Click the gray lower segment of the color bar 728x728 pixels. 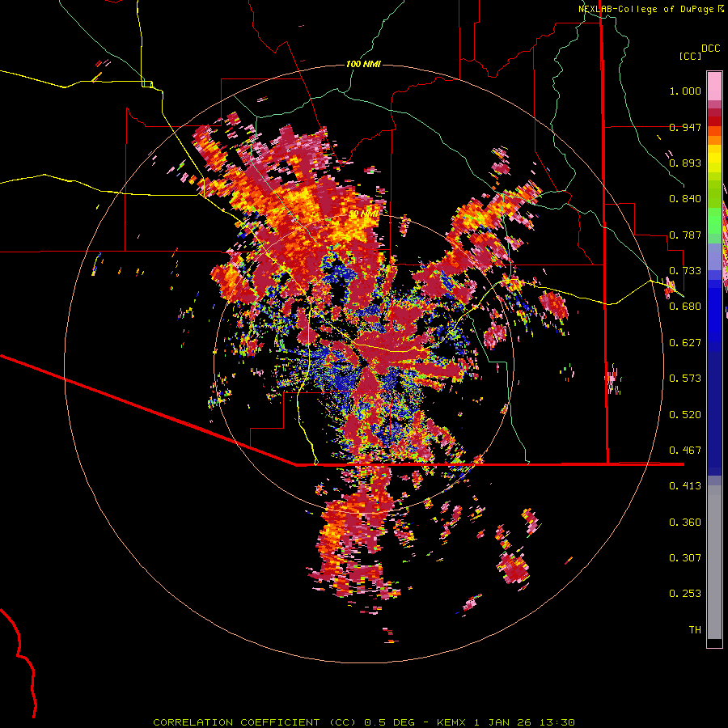(x=714, y=562)
